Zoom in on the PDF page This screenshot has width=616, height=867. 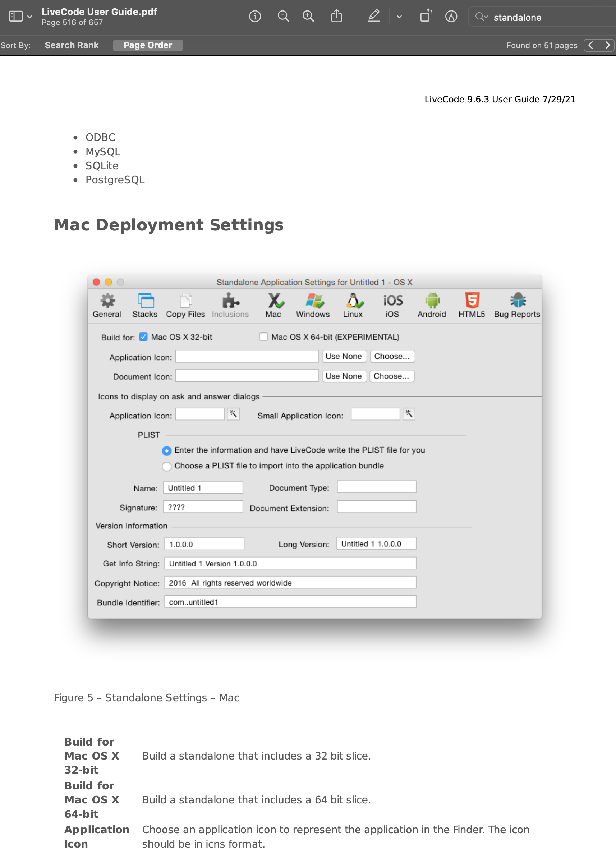[x=308, y=16]
